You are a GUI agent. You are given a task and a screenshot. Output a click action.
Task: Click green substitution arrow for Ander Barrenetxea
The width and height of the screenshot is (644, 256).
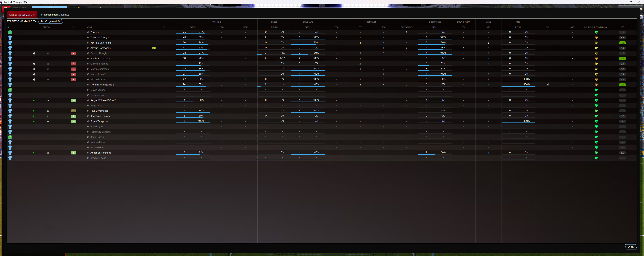(34, 153)
